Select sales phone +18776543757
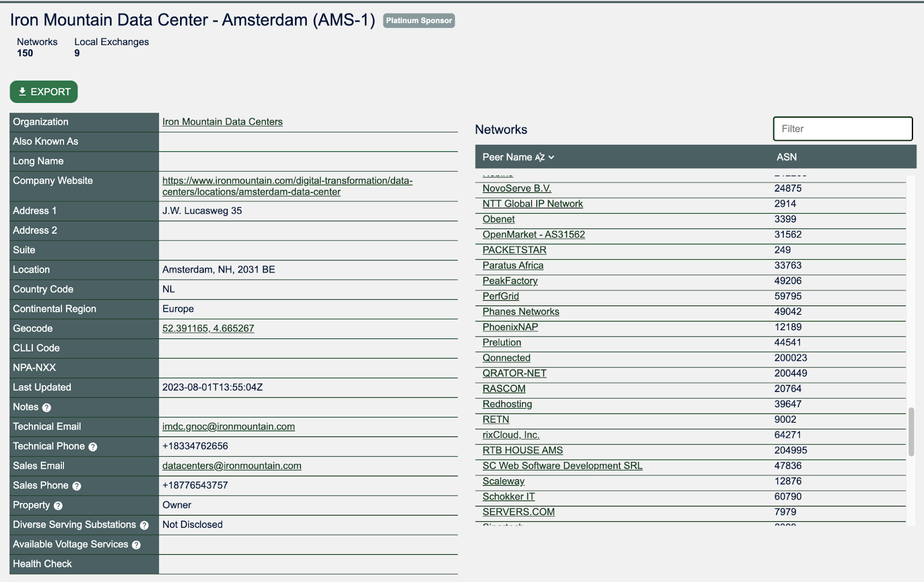The height and width of the screenshot is (582, 924). click(195, 486)
